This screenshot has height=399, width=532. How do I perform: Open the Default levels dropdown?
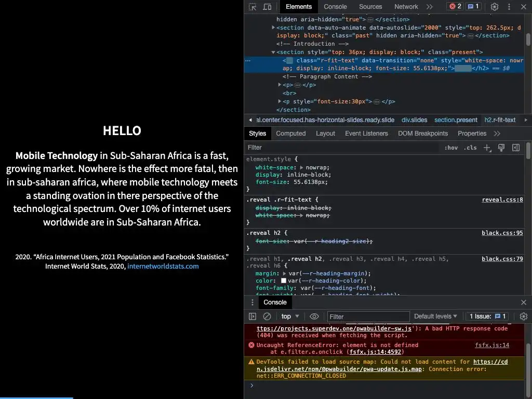[x=435, y=316]
